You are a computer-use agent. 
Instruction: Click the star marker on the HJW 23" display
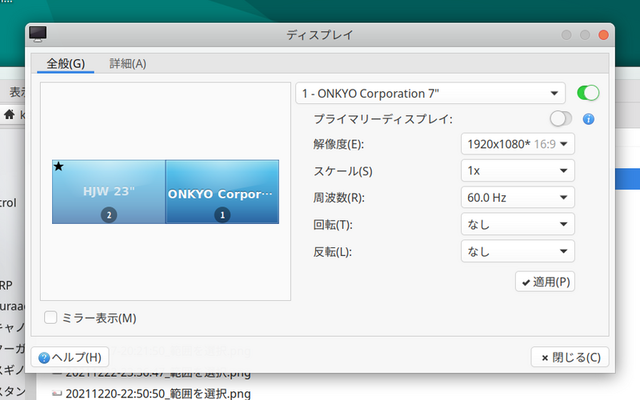58,166
